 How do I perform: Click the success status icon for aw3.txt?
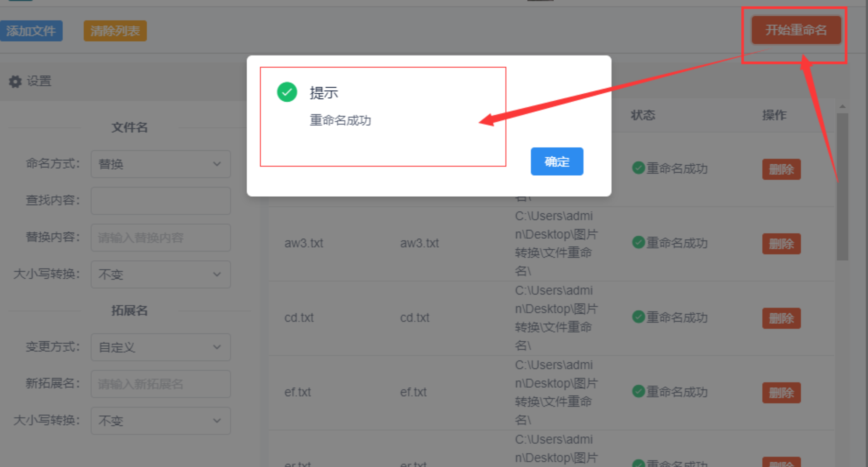[638, 242]
